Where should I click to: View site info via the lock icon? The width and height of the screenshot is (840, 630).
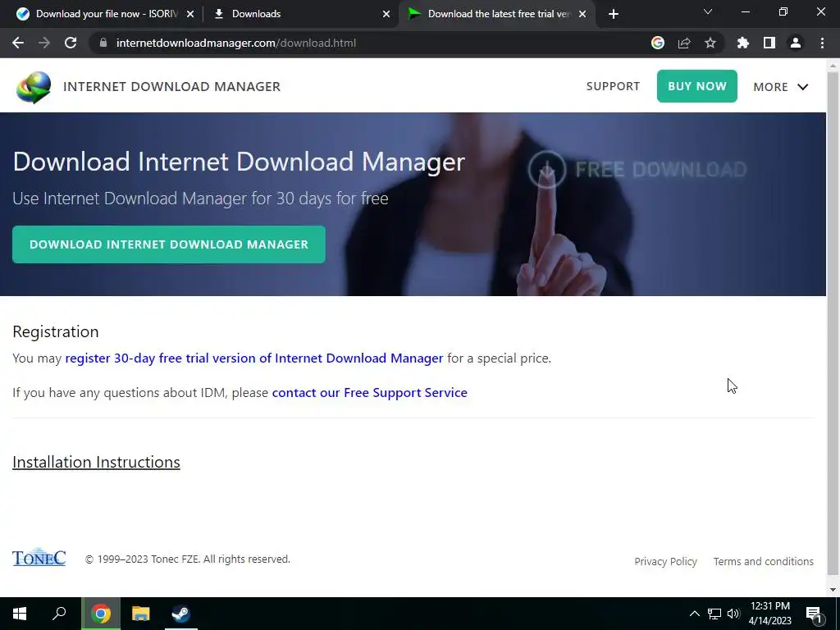pyautogui.click(x=103, y=43)
